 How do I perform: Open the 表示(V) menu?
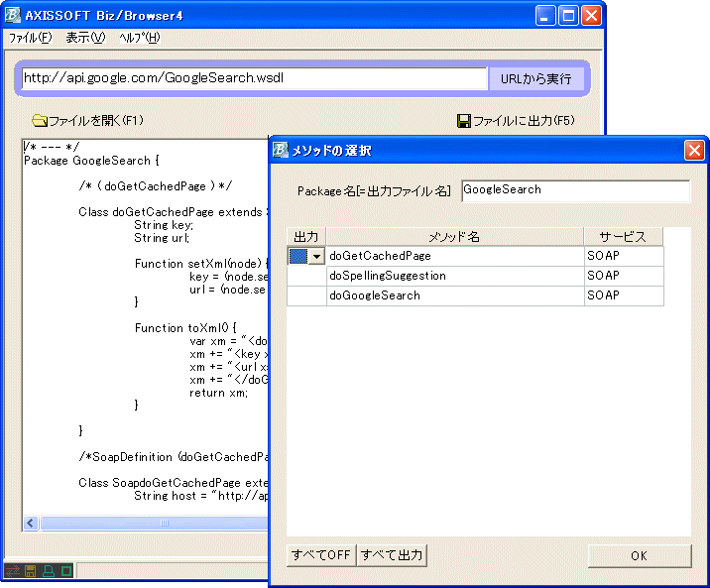click(x=85, y=38)
